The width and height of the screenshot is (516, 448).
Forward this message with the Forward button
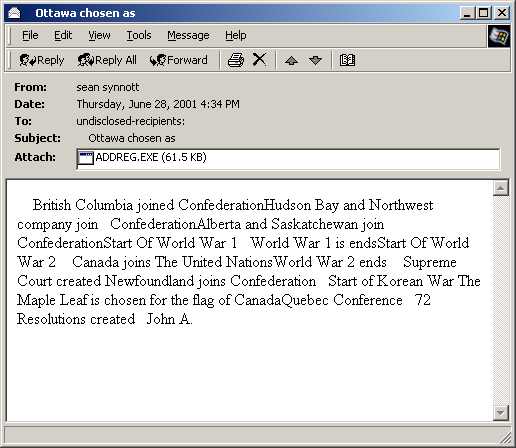click(178, 60)
